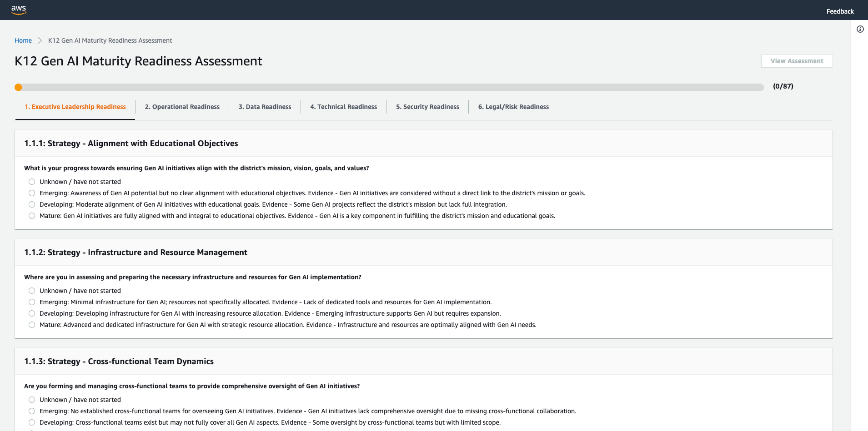Select Emerging: No established cross-functional teams

pyautogui.click(x=32, y=411)
